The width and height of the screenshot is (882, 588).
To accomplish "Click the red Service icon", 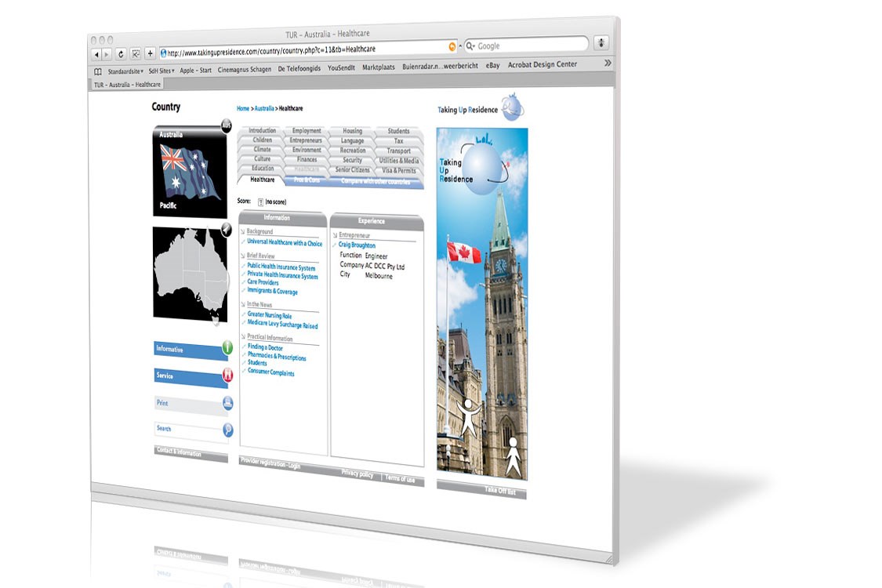I will [227, 375].
